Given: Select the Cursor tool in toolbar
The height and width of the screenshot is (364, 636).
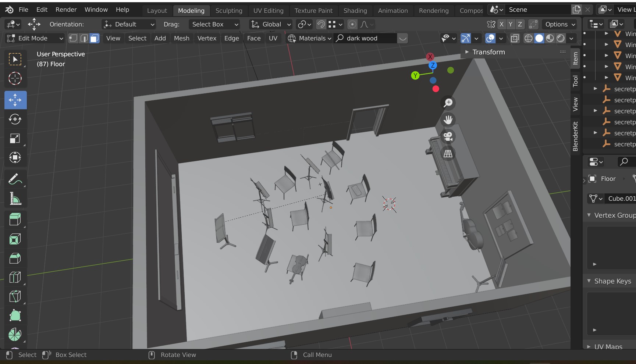Looking at the screenshot, I should [x=15, y=78].
